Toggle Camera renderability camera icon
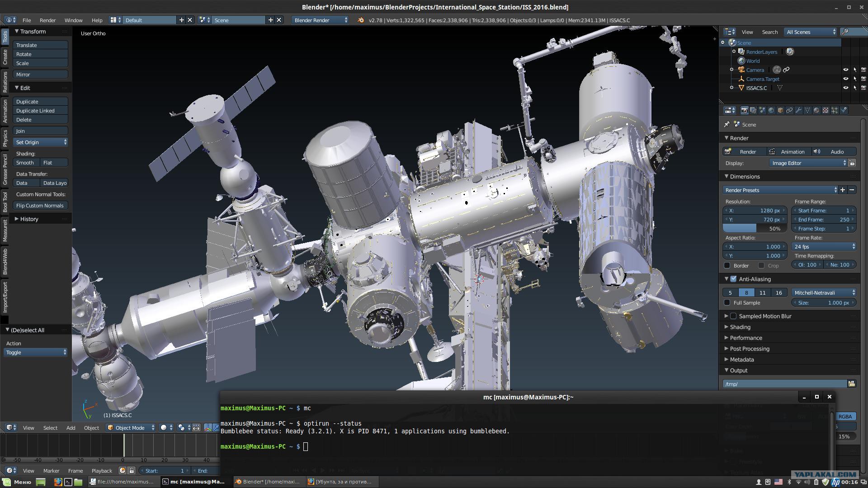 pyautogui.click(x=863, y=70)
